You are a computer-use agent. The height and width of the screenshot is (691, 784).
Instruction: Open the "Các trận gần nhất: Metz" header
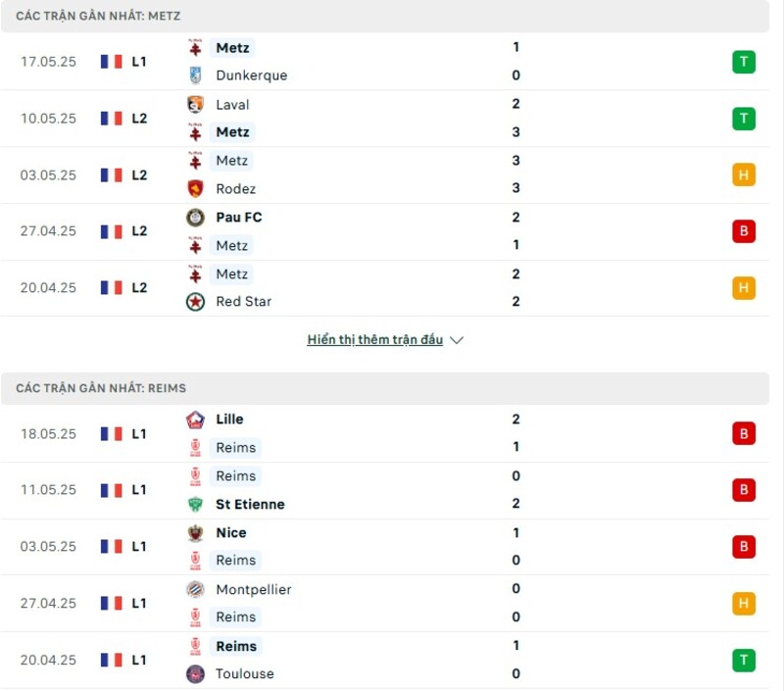tap(98, 17)
